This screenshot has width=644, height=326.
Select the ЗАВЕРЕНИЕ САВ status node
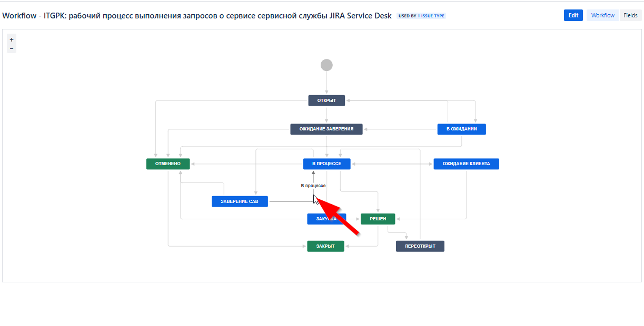click(240, 201)
